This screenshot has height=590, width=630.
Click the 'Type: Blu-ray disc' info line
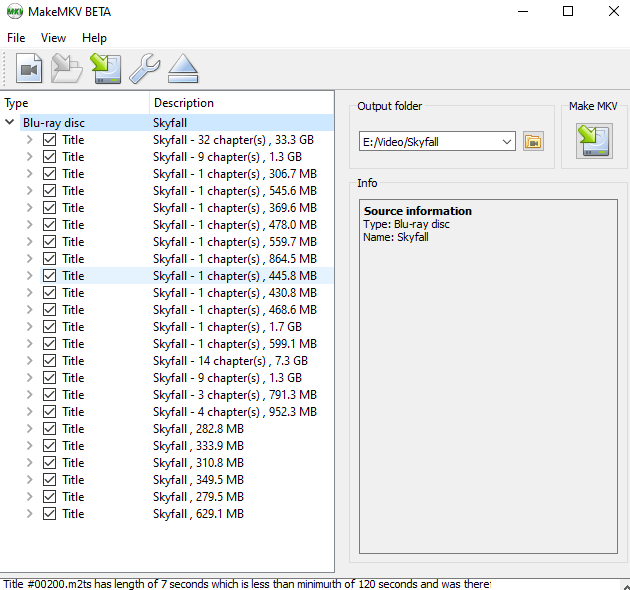(x=406, y=224)
